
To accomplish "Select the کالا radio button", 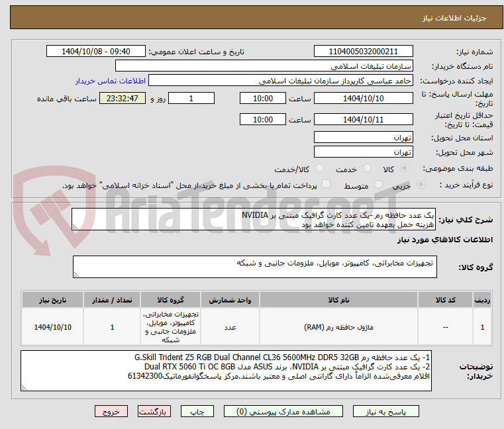I will coord(405,168).
